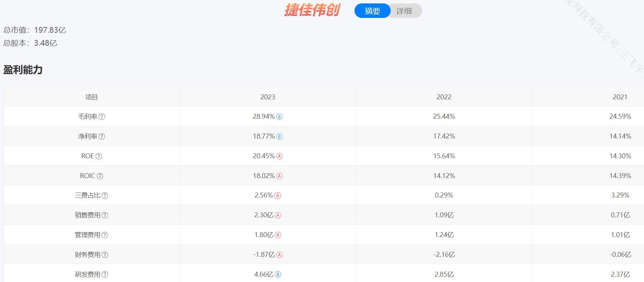This screenshot has height=282, width=644.
Task: Click the 2021 ROIC value 14.39%
Action: pos(620,176)
